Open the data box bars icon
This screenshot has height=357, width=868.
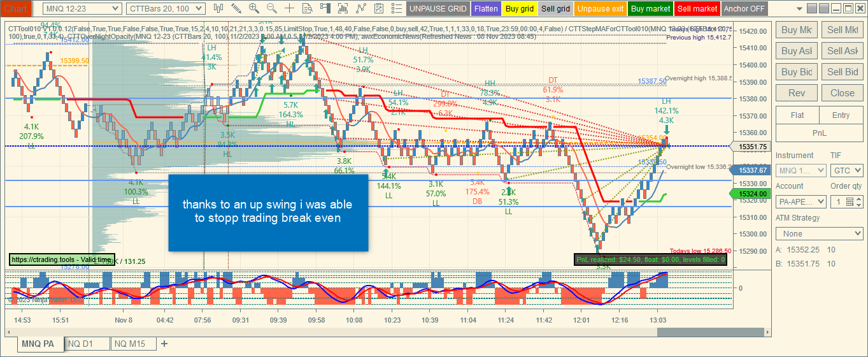click(x=344, y=8)
